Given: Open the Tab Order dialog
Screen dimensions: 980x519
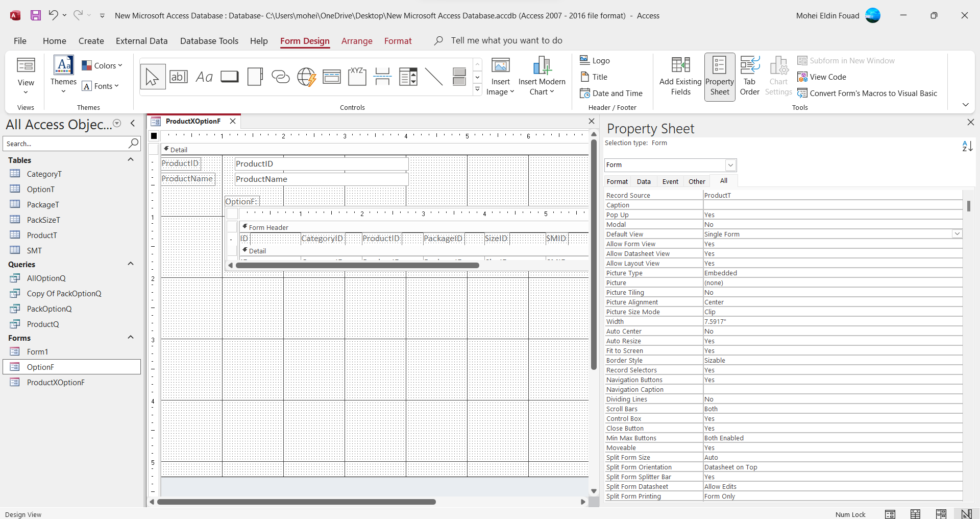Looking at the screenshot, I should point(749,77).
